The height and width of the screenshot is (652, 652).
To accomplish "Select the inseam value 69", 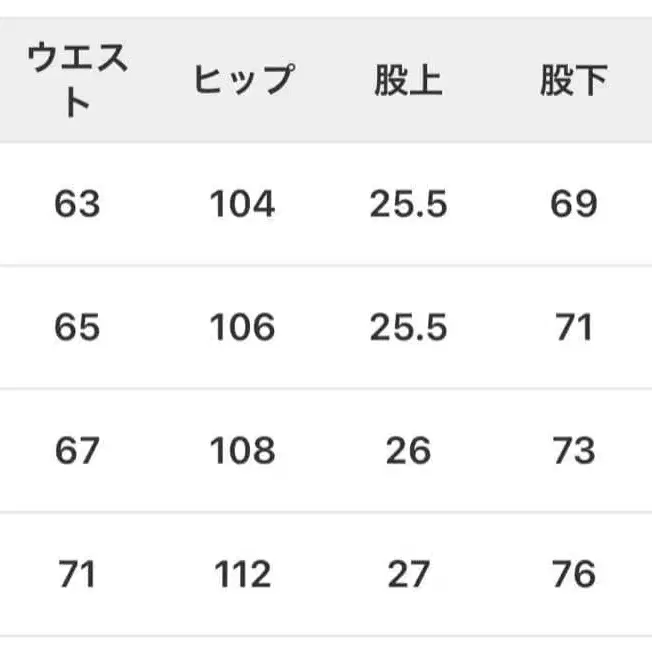I will click(573, 204).
